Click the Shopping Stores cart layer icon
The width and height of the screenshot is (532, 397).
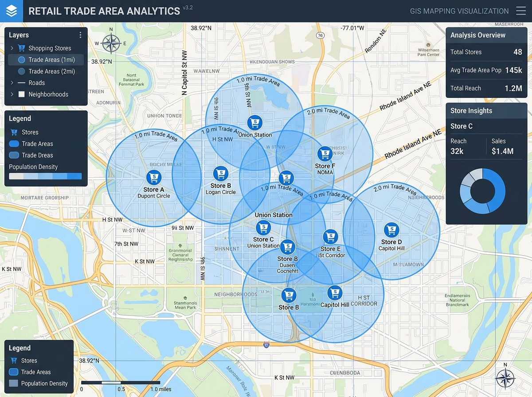(21, 48)
